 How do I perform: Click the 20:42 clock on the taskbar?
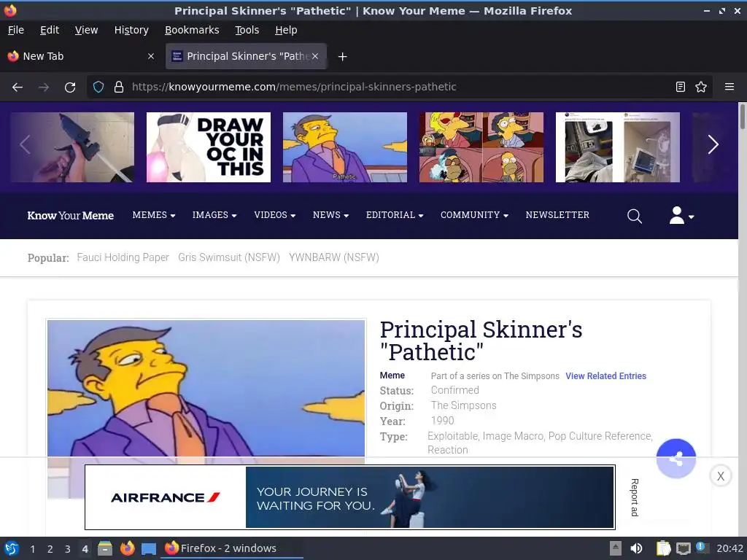tap(729, 548)
